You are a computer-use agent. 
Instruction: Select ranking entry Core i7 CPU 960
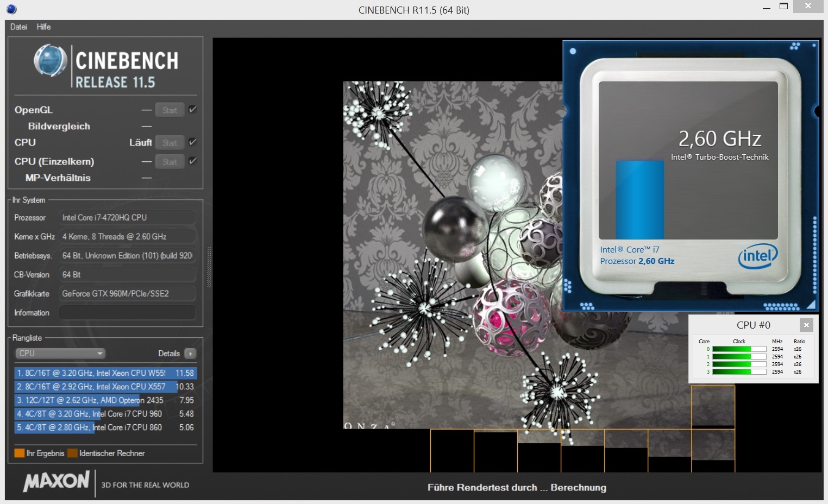[105, 414]
